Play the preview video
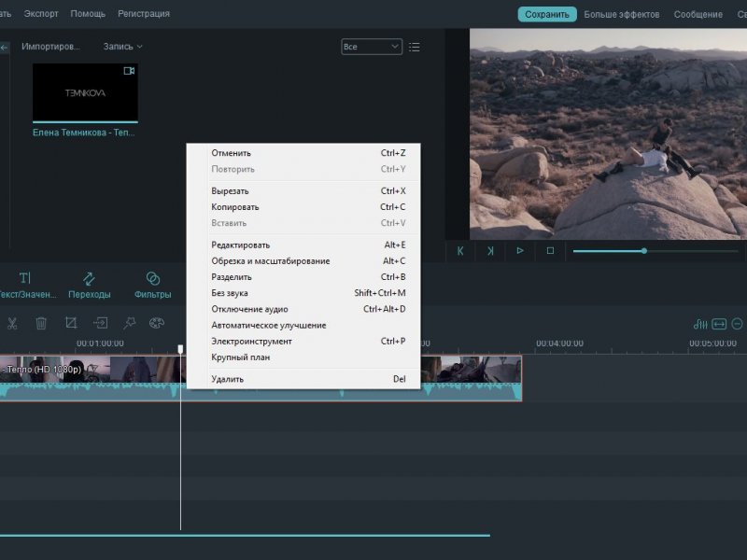Image resolution: width=747 pixels, height=560 pixels. coord(520,250)
